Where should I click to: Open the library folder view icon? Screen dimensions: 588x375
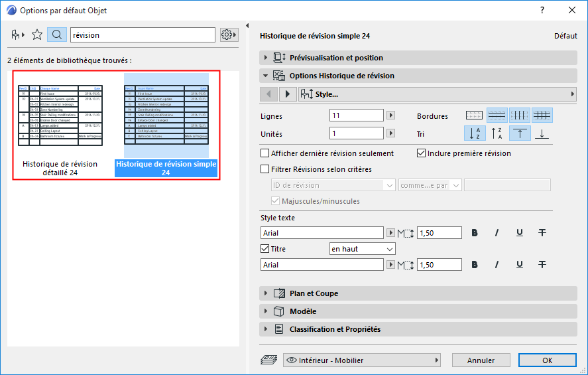click(17, 35)
